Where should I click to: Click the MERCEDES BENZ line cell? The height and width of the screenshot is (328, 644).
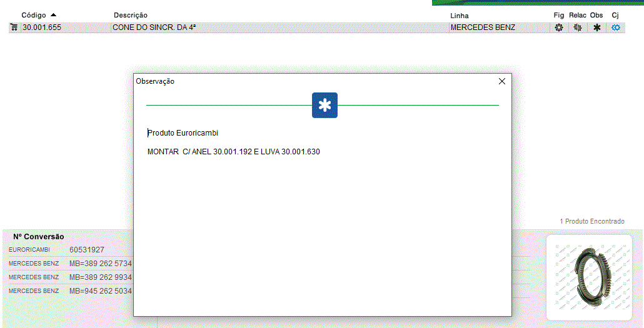coord(483,27)
